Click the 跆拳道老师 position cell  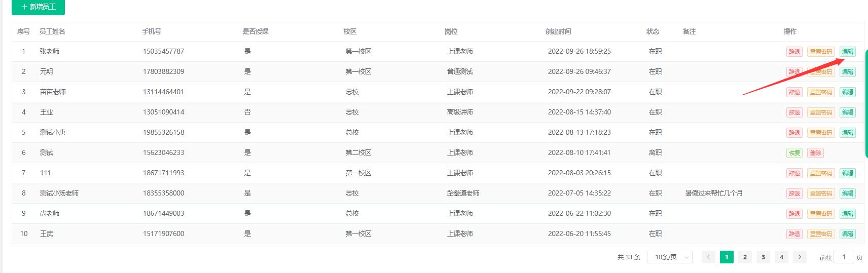[463, 193]
